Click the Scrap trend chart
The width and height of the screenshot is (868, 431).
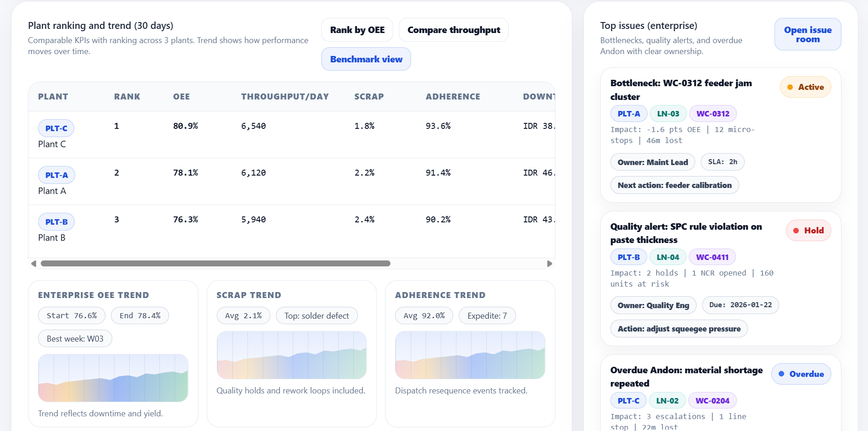pos(291,355)
